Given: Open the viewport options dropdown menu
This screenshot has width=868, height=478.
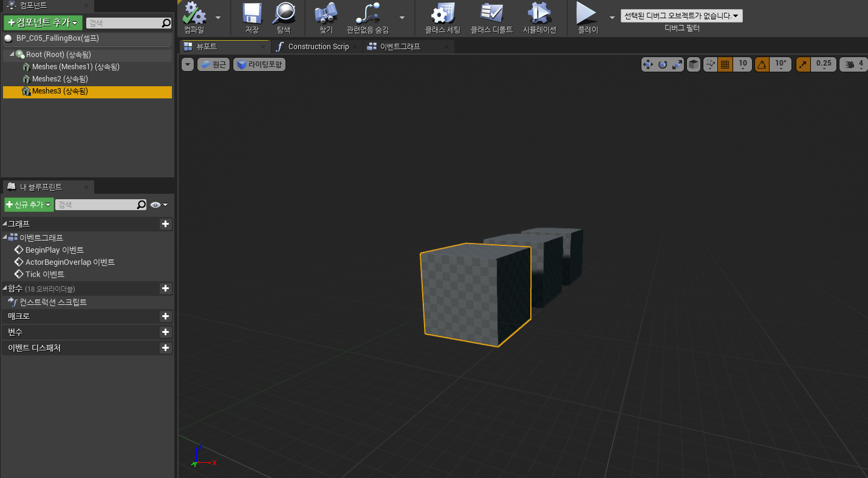Looking at the screenshot, I should coord(188,64).
